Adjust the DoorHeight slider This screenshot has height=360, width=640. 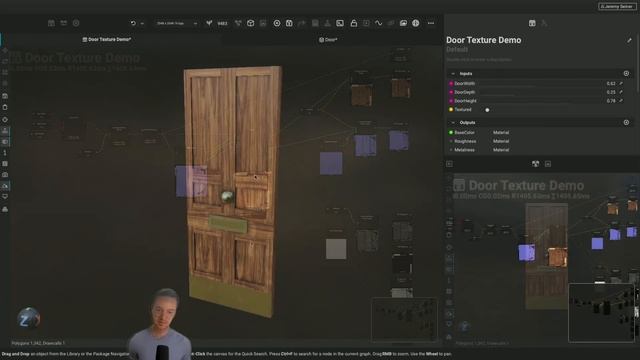541,101
